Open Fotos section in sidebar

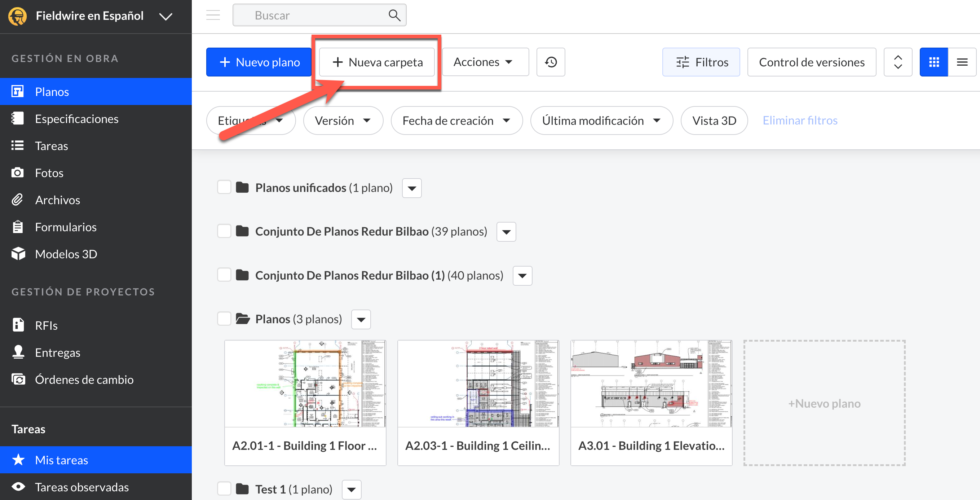tap(49, 173)
